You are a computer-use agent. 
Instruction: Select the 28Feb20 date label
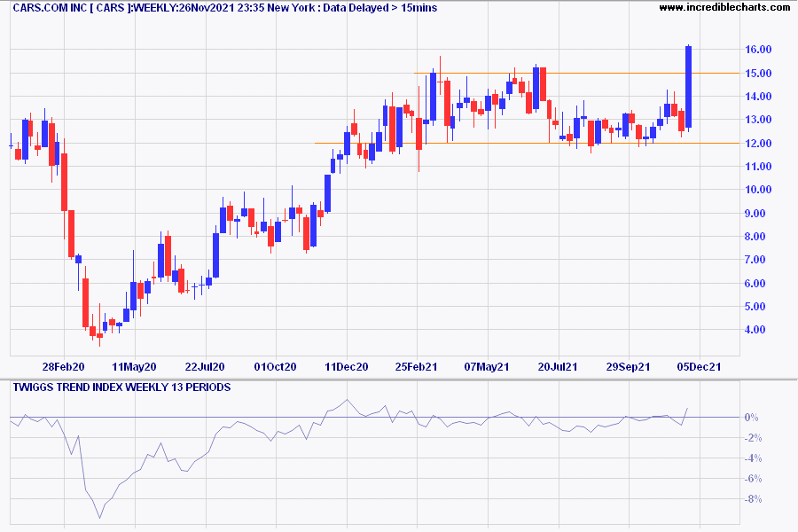click(x=64, y=366)
